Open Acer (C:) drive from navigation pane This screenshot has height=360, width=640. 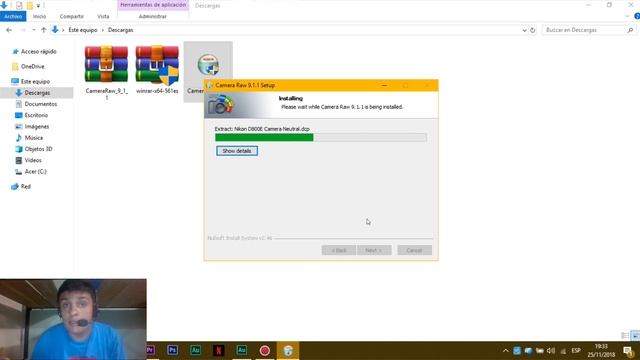point(36,171)
